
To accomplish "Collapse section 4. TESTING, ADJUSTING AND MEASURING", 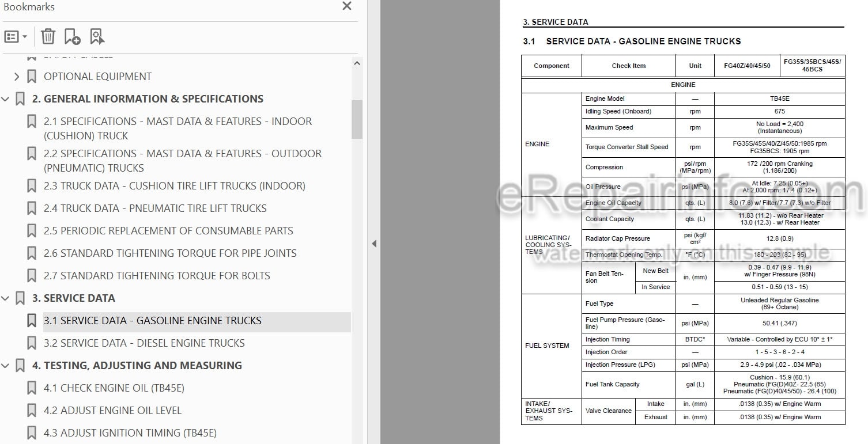I will click(5, 366).
